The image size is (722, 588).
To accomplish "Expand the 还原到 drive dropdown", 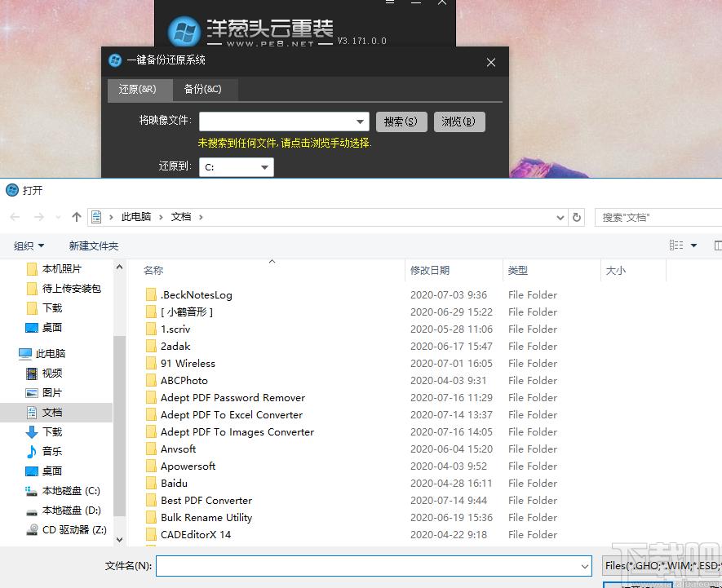I will [x=264, y=167].
